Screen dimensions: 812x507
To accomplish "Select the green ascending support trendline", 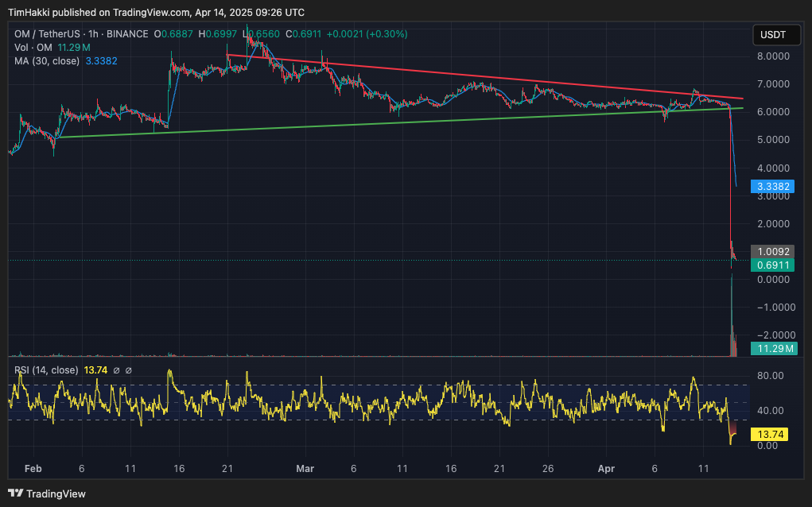I will [x=318, y=125].
